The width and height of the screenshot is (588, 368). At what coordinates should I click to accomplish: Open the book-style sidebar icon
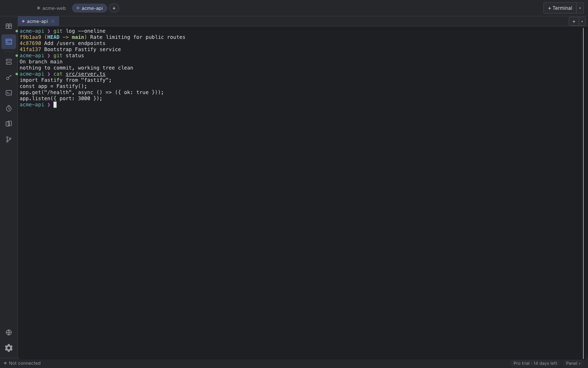pos(9,124)
